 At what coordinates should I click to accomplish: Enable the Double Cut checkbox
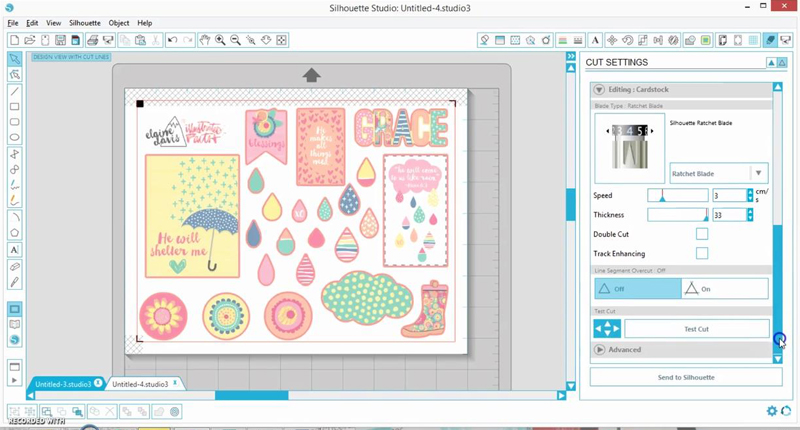point(702,234)
